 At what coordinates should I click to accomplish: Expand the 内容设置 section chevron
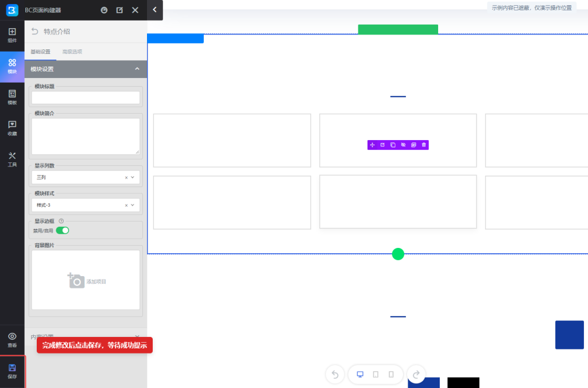pos(137,337)
